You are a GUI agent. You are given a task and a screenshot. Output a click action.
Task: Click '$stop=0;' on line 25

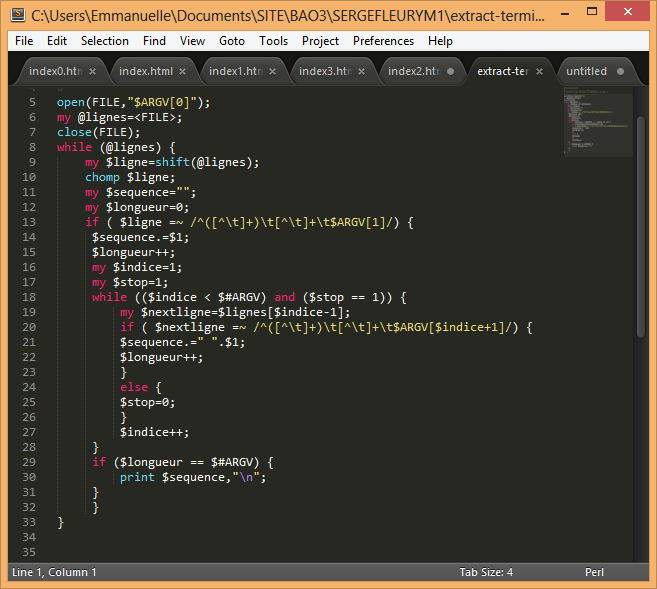[x=147, y=402]
